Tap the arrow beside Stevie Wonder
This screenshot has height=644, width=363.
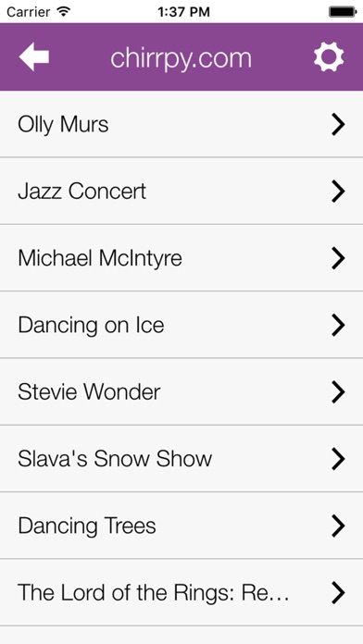[x=338, y=392]
